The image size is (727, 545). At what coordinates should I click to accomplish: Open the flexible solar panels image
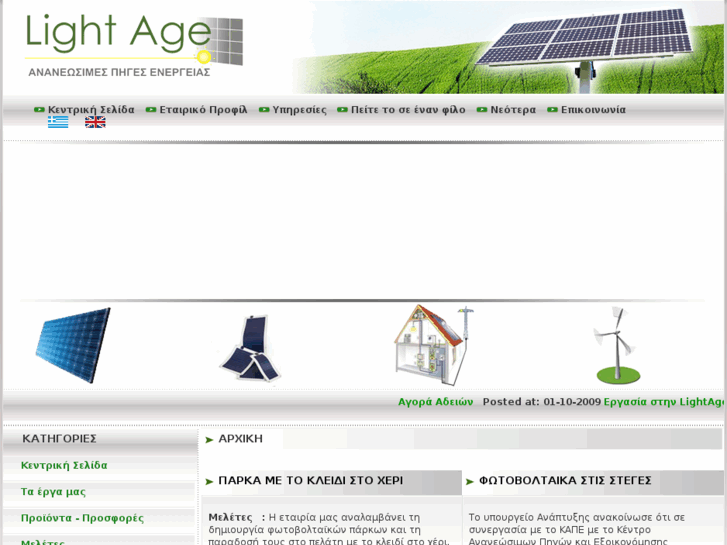pos(250,348)
